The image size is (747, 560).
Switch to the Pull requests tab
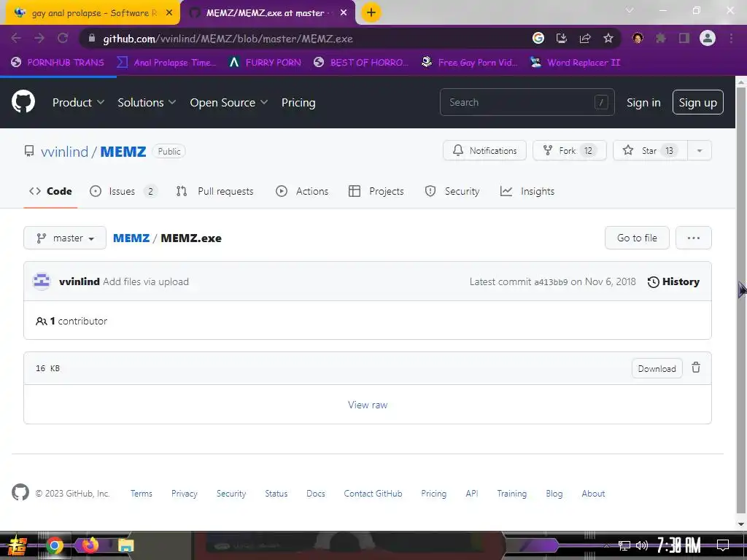tap(214, 191)
